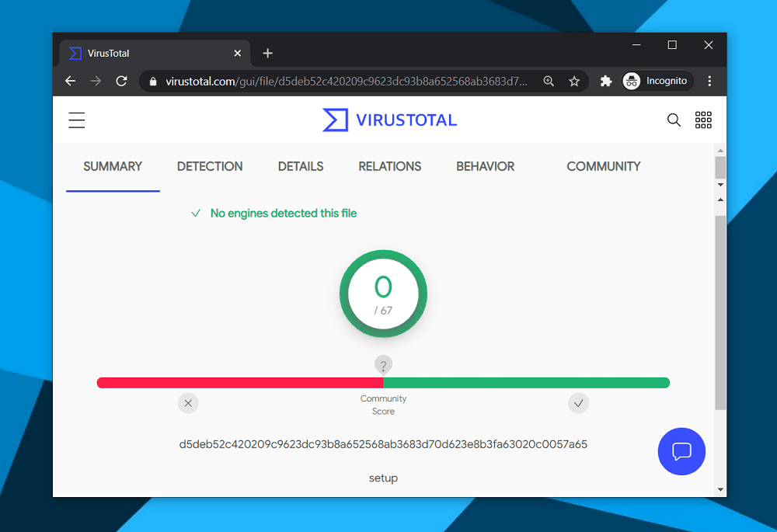Switch to the COMMUNITY tab
777x532 pixels.
click(604, 166)
